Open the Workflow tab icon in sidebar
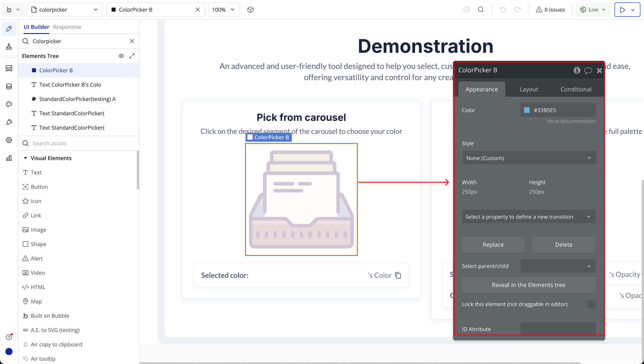The width and height of the screenshot is (644, 364). tap(9, 47)
